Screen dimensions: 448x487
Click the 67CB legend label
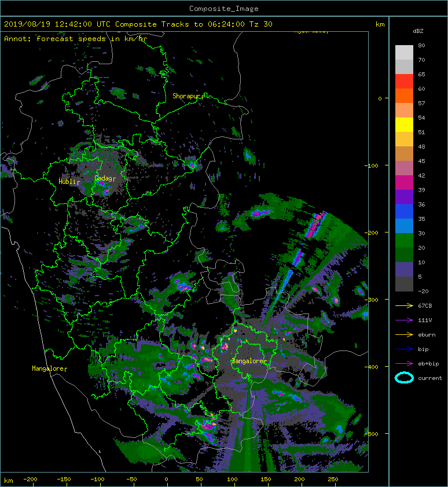(425, 305)
